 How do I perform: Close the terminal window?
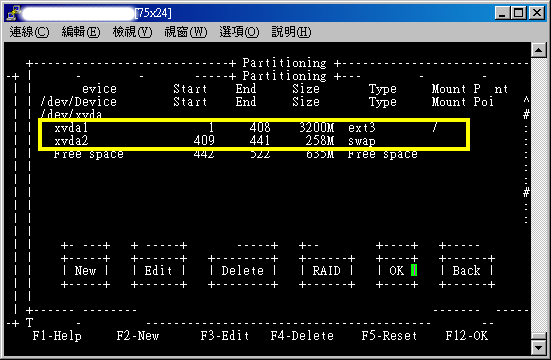[x=537, y=13]
